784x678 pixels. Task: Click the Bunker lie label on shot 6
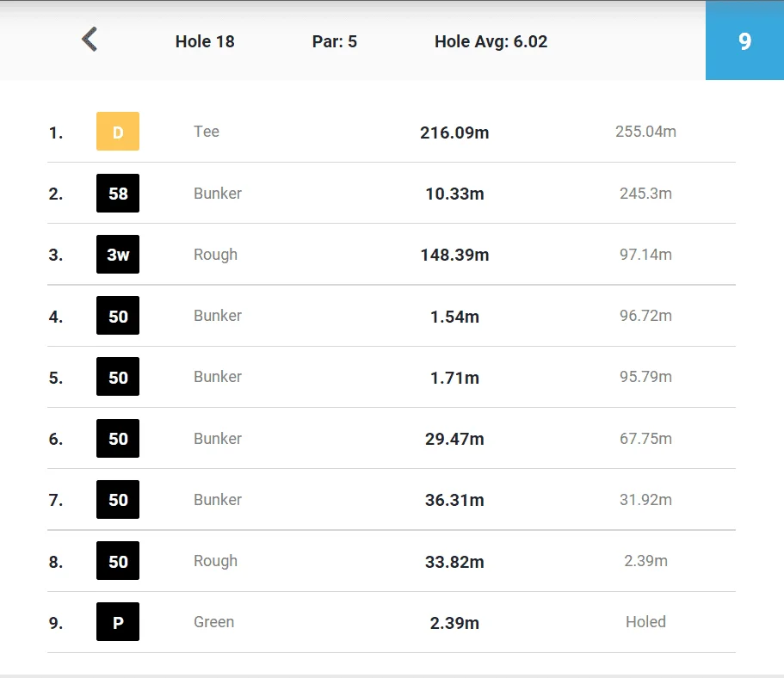(x=218, y=439)
